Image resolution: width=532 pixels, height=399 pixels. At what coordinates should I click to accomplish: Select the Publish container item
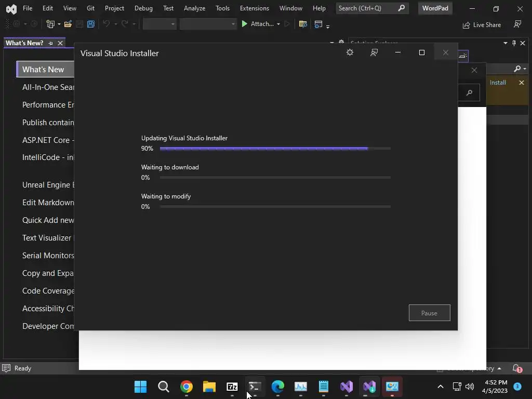pos(48,123)
